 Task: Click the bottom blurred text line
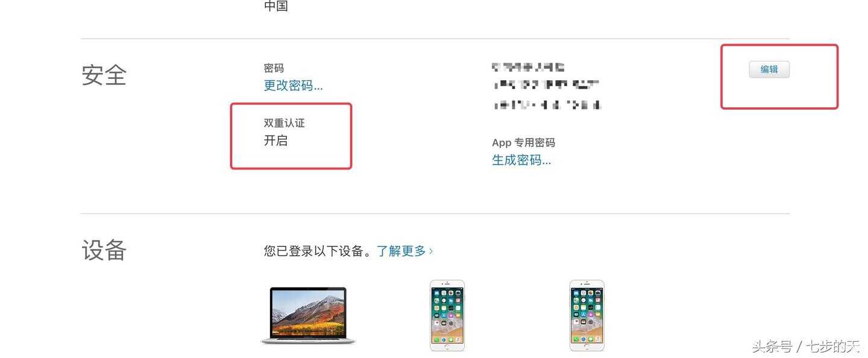click(547, 105)
